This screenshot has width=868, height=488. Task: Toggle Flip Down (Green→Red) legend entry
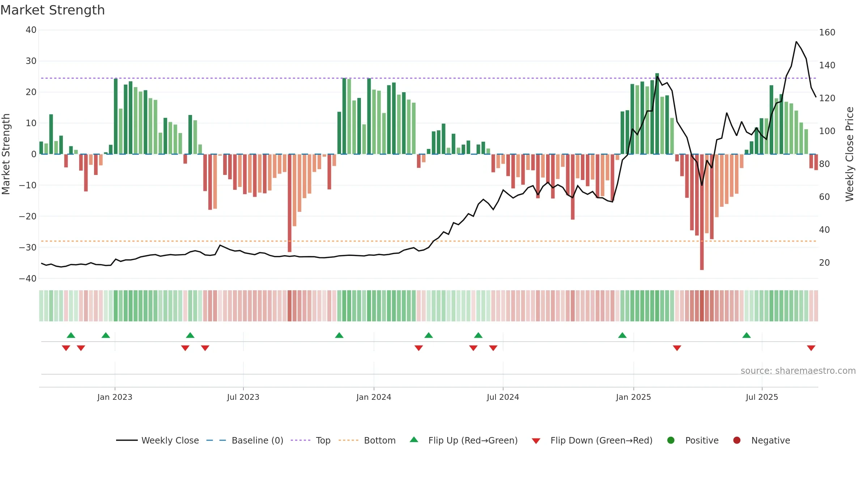592,440
